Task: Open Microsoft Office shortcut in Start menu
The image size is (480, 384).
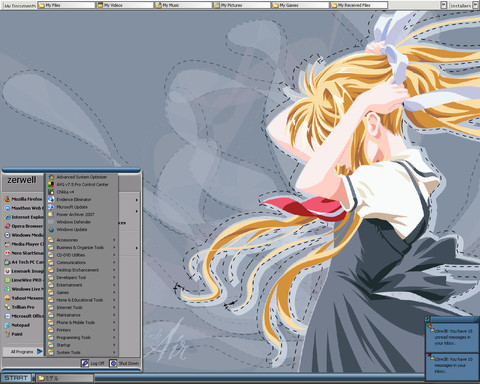Action: tap(23, 316)
